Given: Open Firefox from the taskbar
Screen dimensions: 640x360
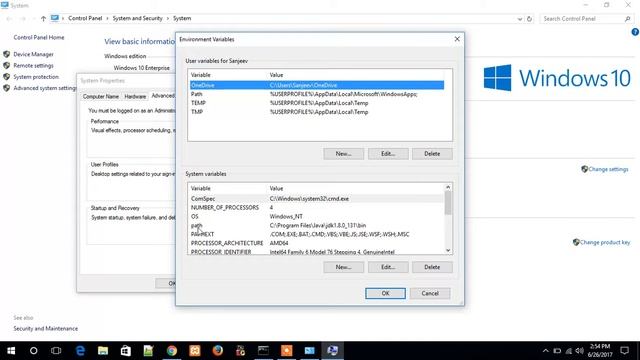Looking at the screenshot, I should tap(218, 351).
